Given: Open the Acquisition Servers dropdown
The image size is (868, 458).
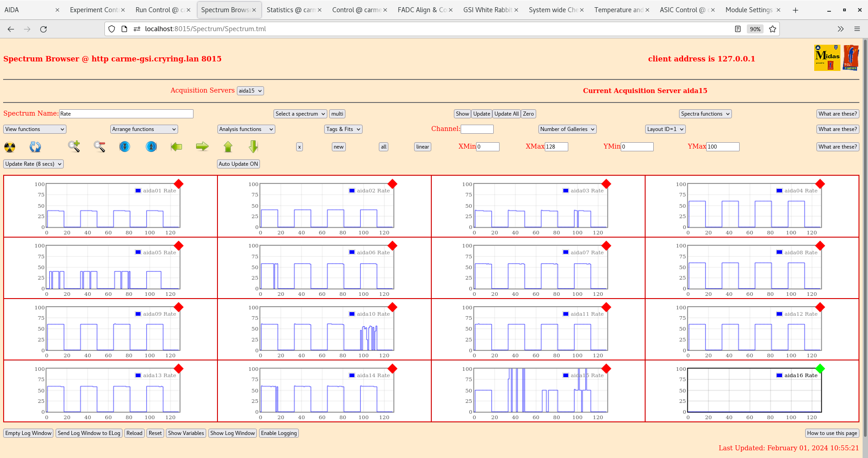Looking at the screenshot, I should point(250,90).
